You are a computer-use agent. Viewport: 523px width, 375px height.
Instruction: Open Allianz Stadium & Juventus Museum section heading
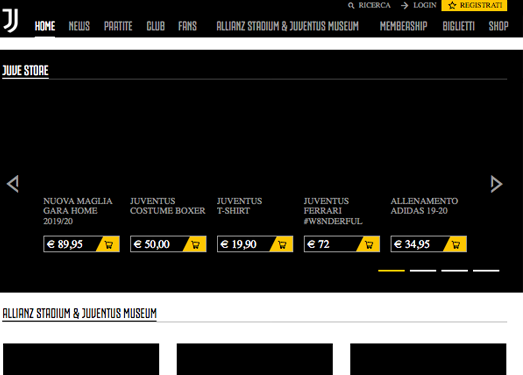tap(79, 313)
